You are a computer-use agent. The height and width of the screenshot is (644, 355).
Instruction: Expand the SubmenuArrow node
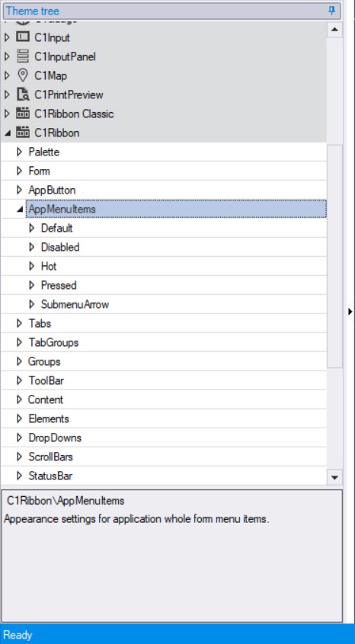(x=31, y=304)
